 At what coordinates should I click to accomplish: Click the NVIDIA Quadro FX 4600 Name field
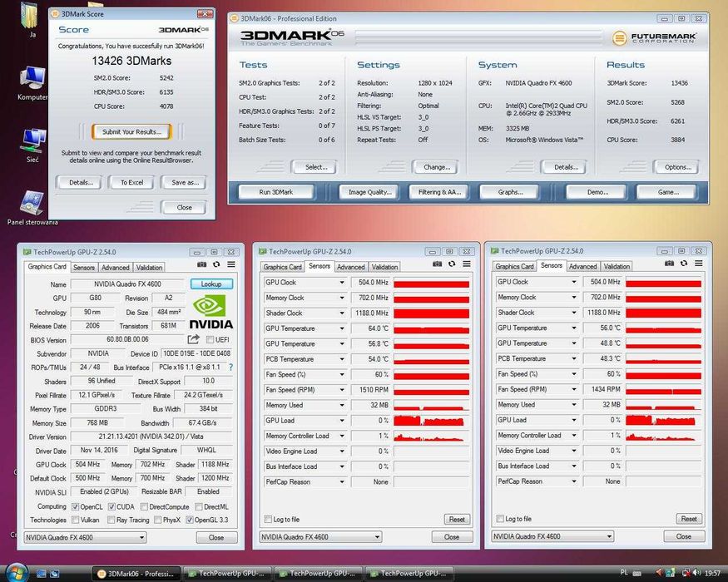tap(127, 284)
